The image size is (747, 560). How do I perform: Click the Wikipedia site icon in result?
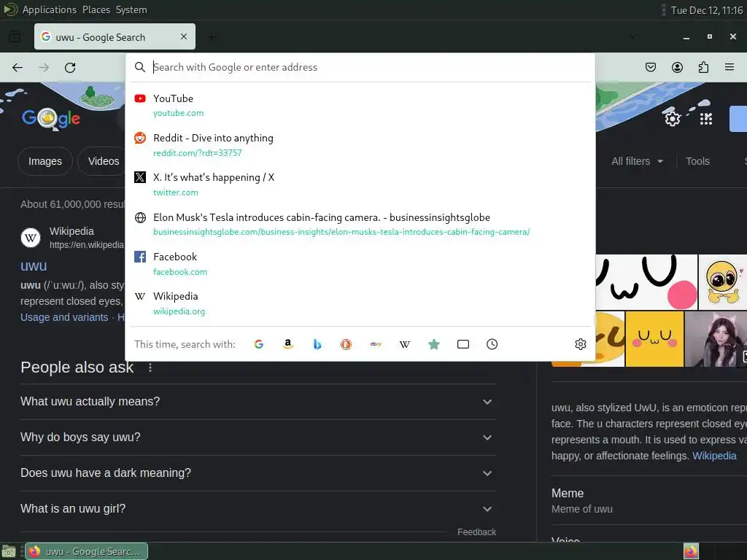tap(31, 238)
